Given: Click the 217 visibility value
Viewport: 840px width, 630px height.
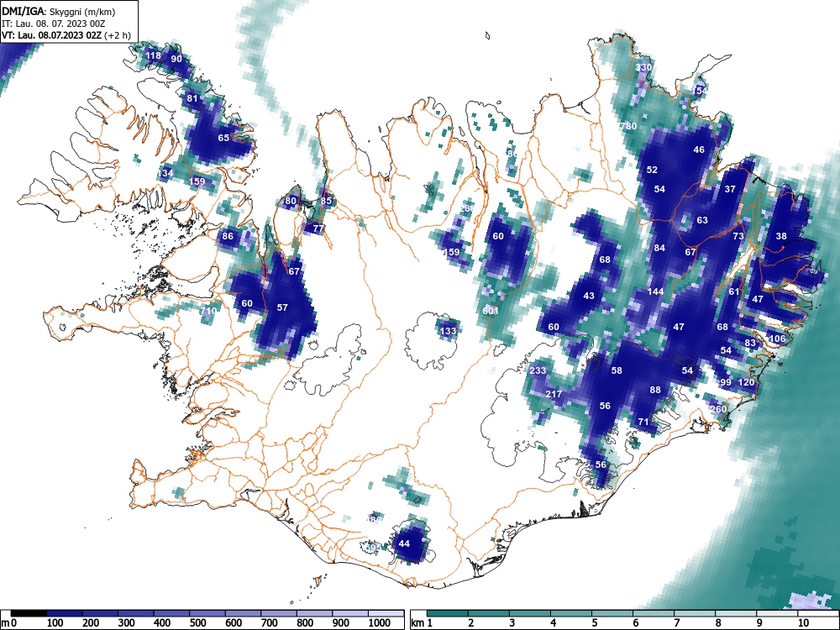Looking at the screenshot, I should point(554,394).
